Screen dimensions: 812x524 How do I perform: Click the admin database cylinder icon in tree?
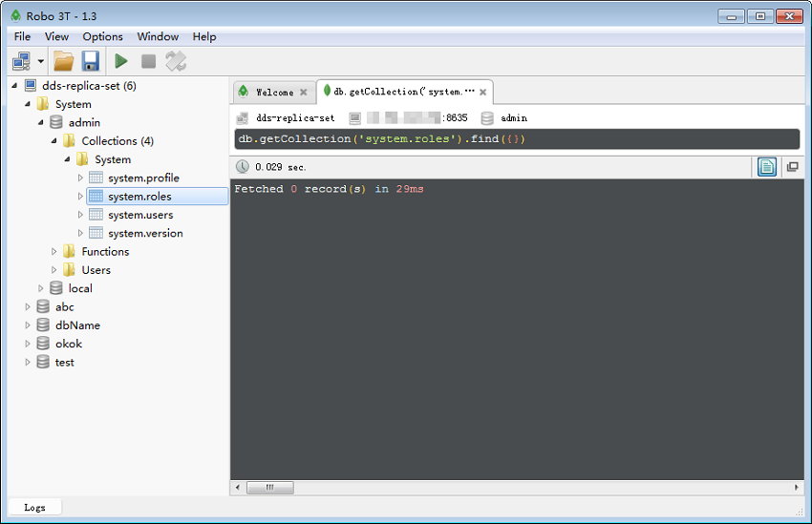pyautogui.click(x=56, y=122)
